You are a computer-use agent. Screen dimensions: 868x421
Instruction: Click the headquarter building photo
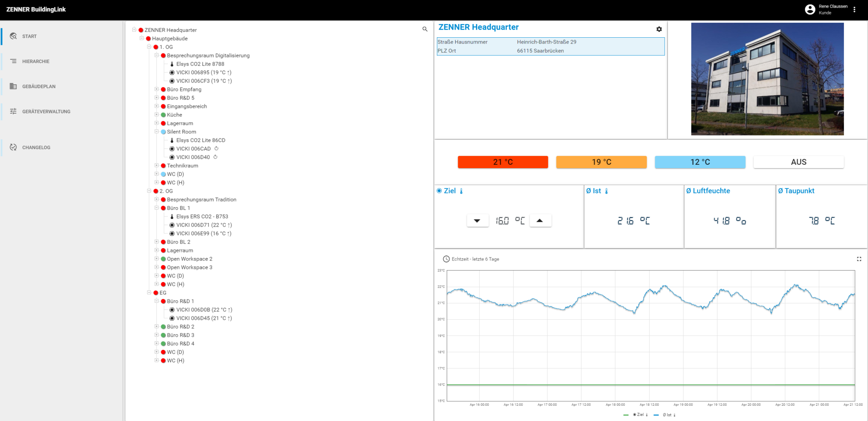tap(767, 79)
